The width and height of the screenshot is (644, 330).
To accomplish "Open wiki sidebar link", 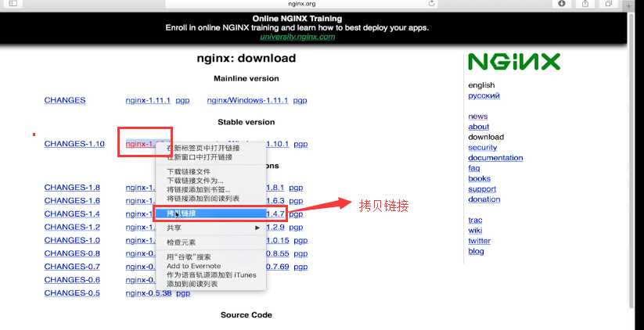I will [475, 231].
